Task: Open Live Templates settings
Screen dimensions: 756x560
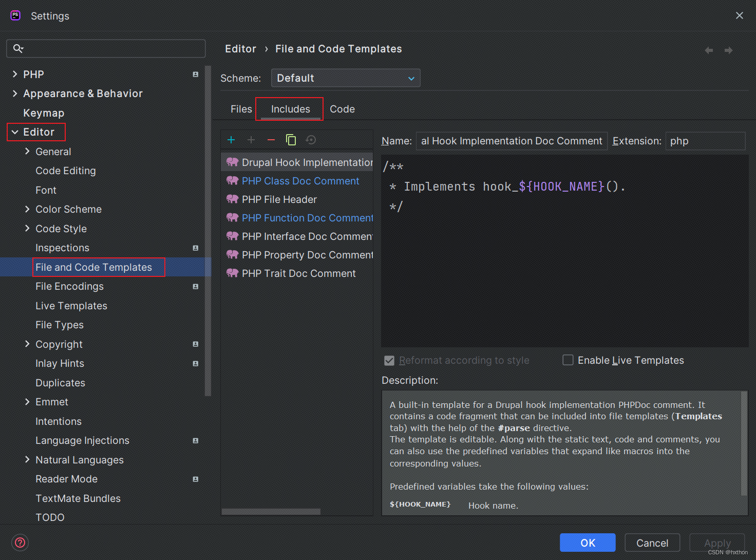Action: (71, 306)
